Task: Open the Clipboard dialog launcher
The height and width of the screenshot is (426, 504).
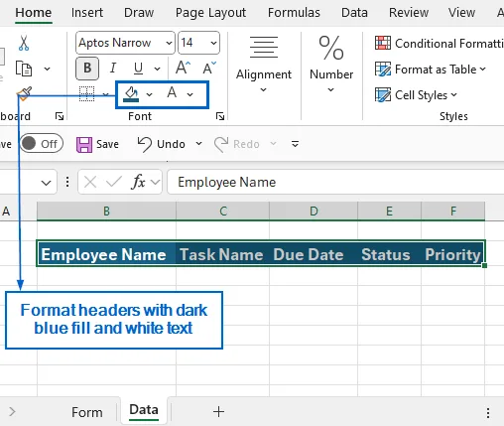Action: pyautogui.click(x=60, y=116)
